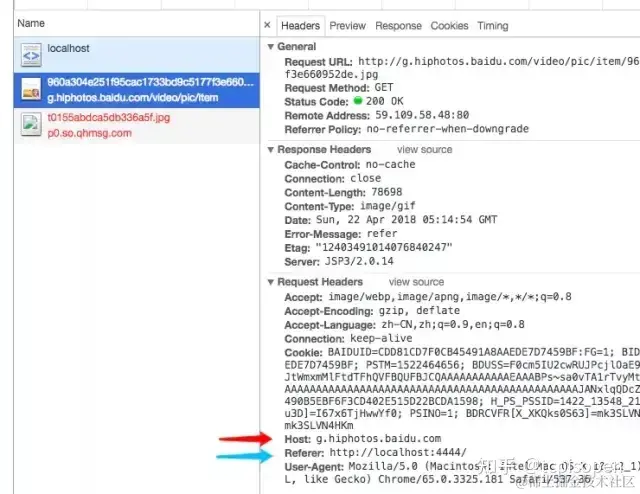Click the broken image icon for p0.so.qhmsg.com
This screenshot has width=640, height=494.
pyautogui.click(x=30, y=124)
